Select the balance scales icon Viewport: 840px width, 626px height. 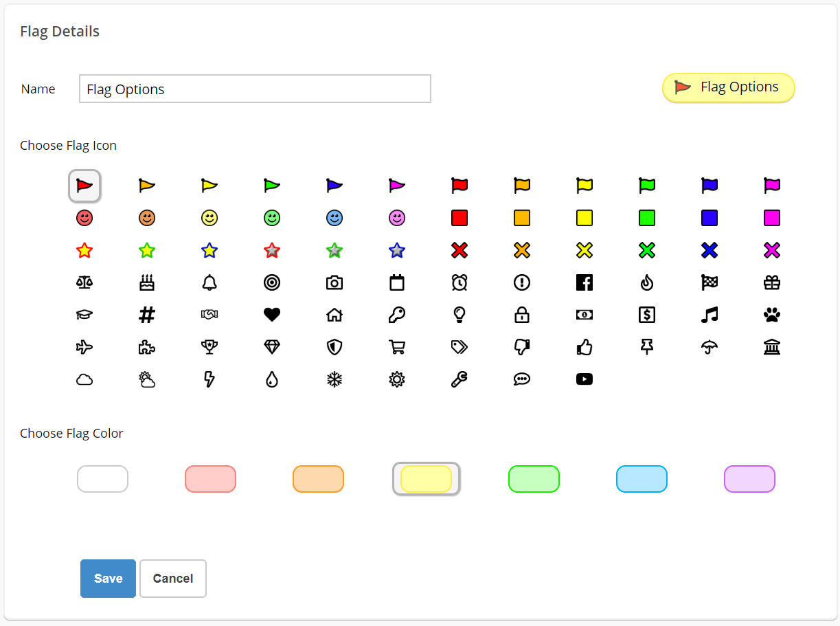[84, 282]
